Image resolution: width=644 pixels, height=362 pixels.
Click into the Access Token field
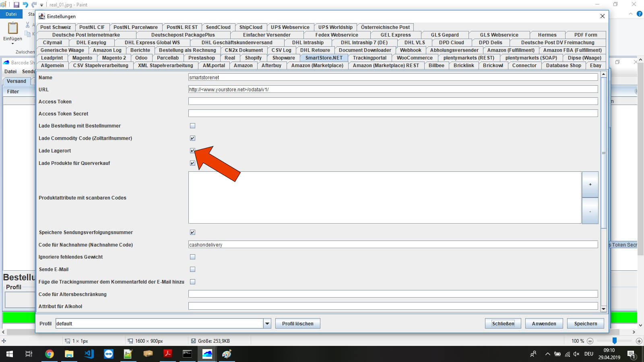tap(393, 101)
